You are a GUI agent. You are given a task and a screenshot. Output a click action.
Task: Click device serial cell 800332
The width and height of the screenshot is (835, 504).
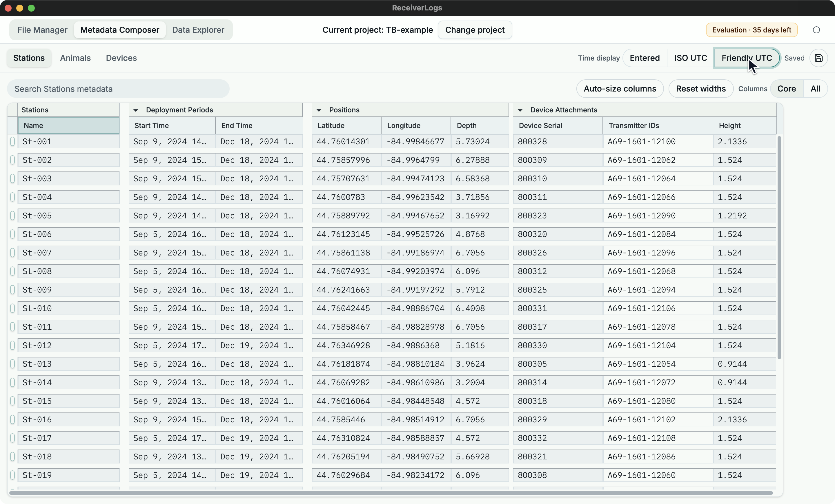[x=558, y=438]
